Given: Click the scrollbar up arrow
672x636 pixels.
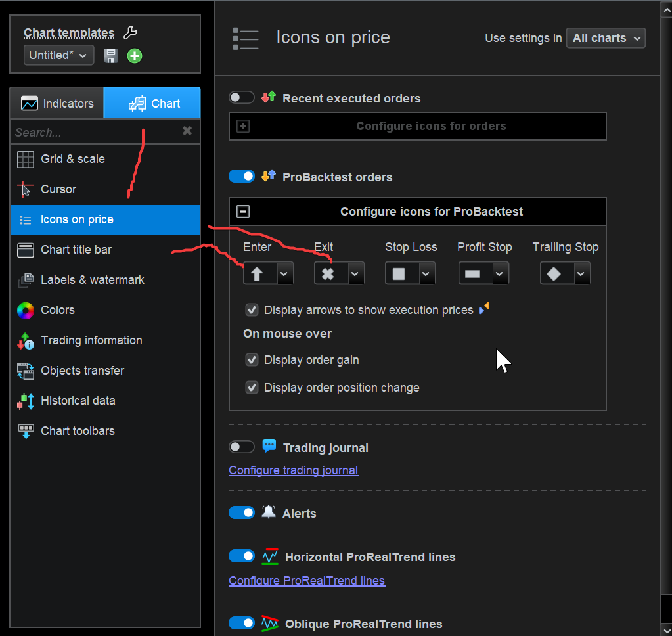Looking at the screenshot, I should coord(666,9).
